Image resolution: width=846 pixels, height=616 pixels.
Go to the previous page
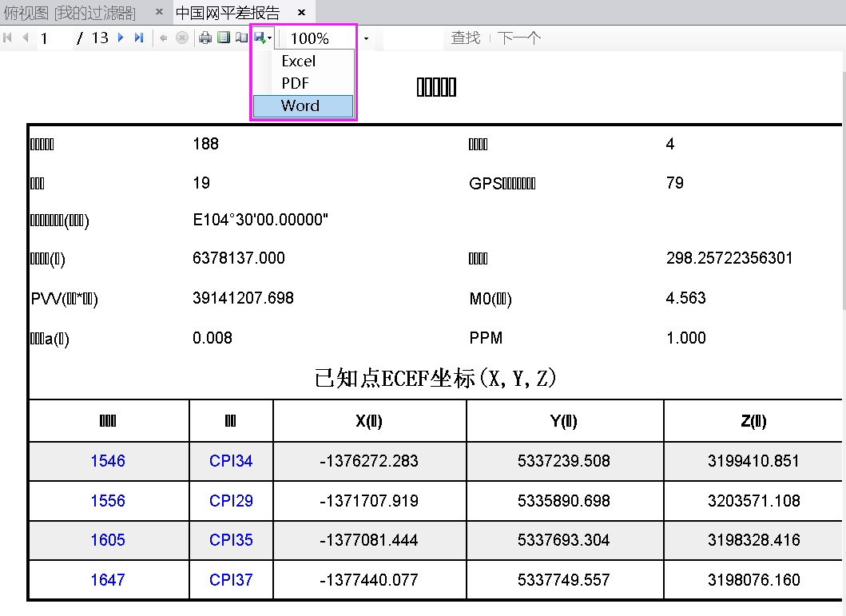tap(25, 38)
